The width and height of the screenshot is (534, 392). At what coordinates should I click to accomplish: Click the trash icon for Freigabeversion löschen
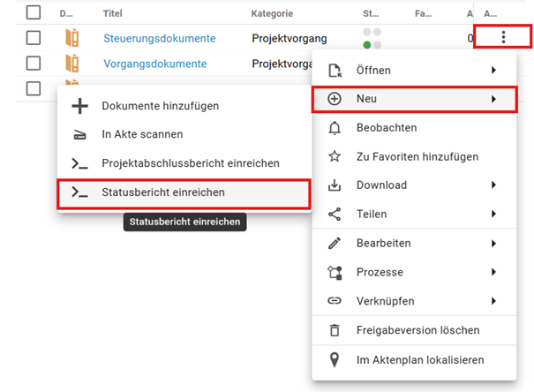coord(335,330)
